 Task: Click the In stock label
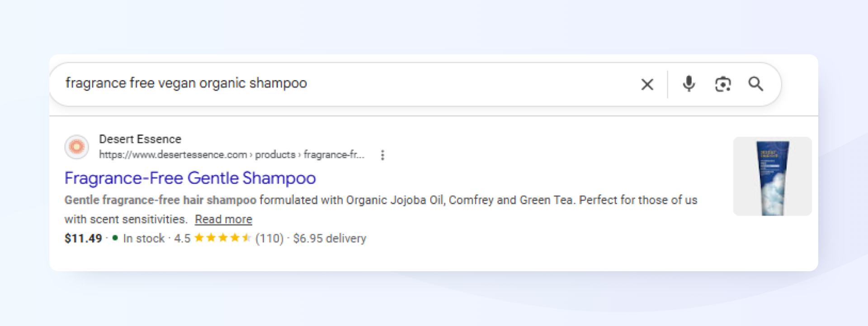[144, 239]
